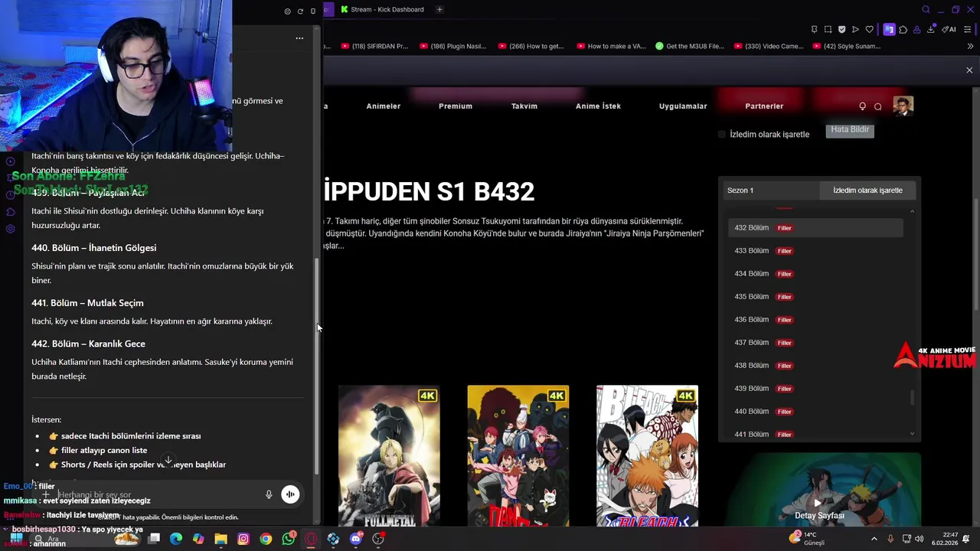Open (186) Plugin Nasıl bookmark
The height and width of the screenshot is (551, 980).
coord(452,46)
